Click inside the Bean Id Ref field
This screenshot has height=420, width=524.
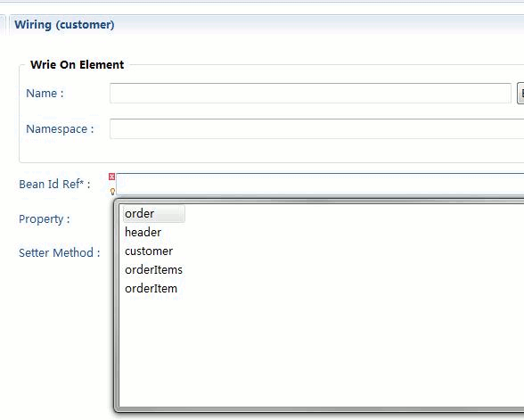[320, 185]
